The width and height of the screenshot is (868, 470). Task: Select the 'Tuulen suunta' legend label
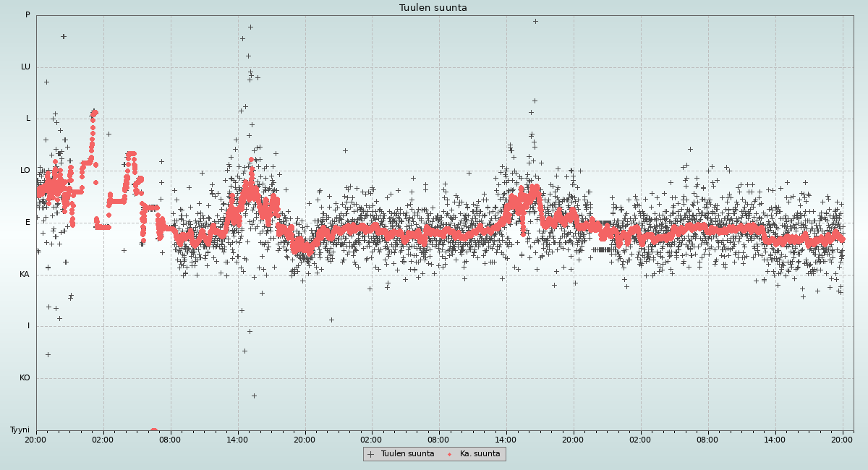click(x=407, y=454)
